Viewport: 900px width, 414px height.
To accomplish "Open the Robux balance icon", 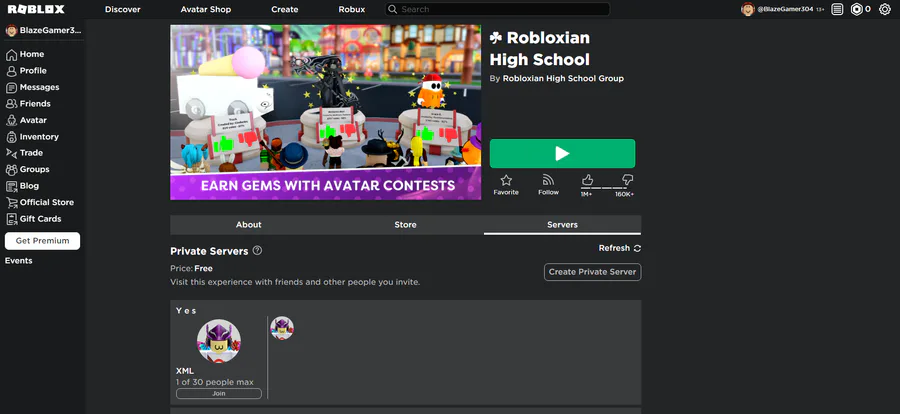I will pyautogui.click(x=856, y=9).
